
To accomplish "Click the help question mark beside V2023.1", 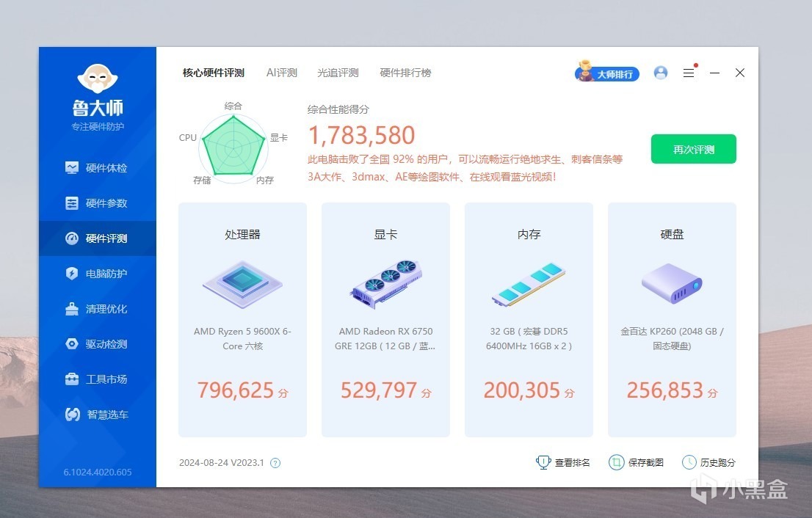I will coord(275,463).
